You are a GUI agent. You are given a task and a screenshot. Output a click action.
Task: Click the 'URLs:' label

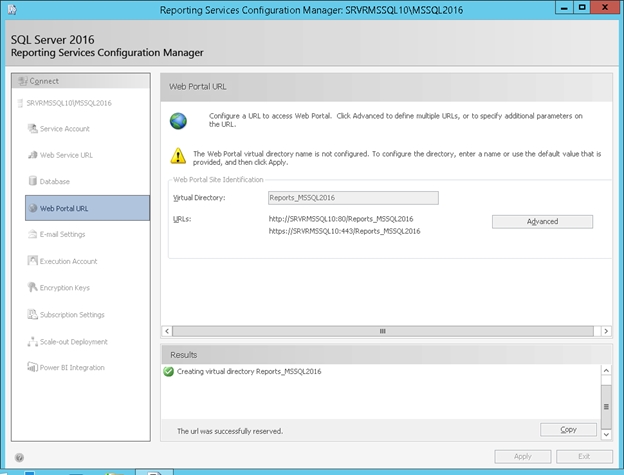pos(182,219)
